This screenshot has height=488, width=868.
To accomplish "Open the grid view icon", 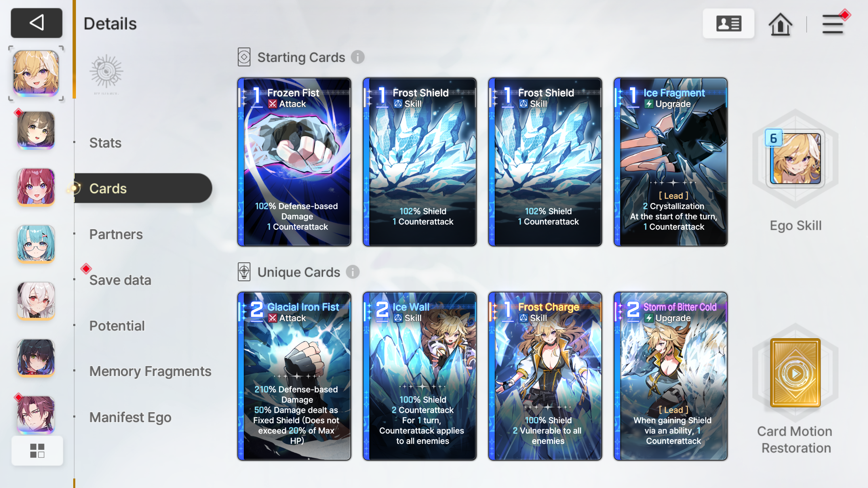I will coord(37,451).
